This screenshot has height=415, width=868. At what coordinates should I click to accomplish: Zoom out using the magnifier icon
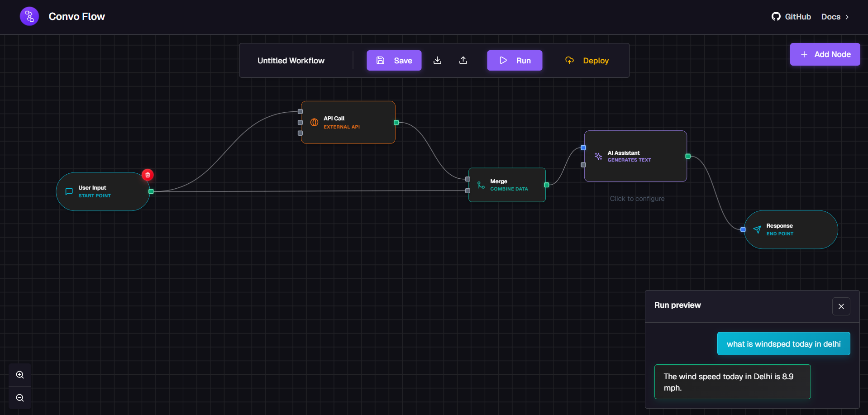[x=20, y=398]
